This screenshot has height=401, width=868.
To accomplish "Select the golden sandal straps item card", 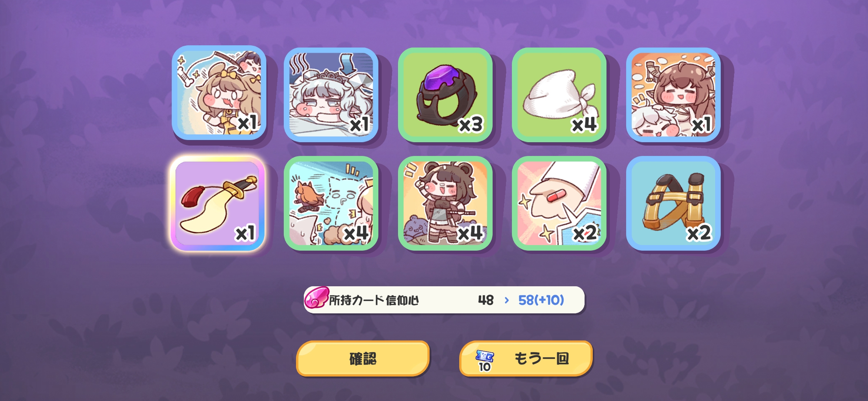I will (673, 203).
